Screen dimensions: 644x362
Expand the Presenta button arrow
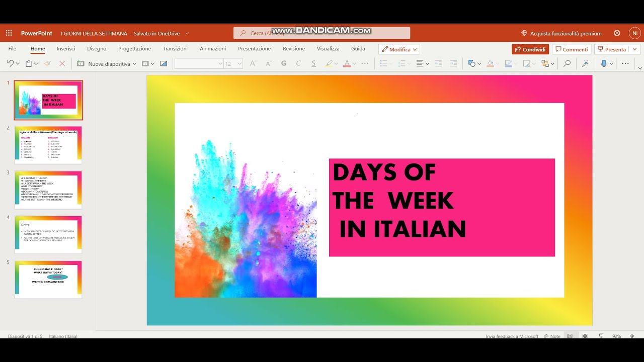tap(635, 49)
